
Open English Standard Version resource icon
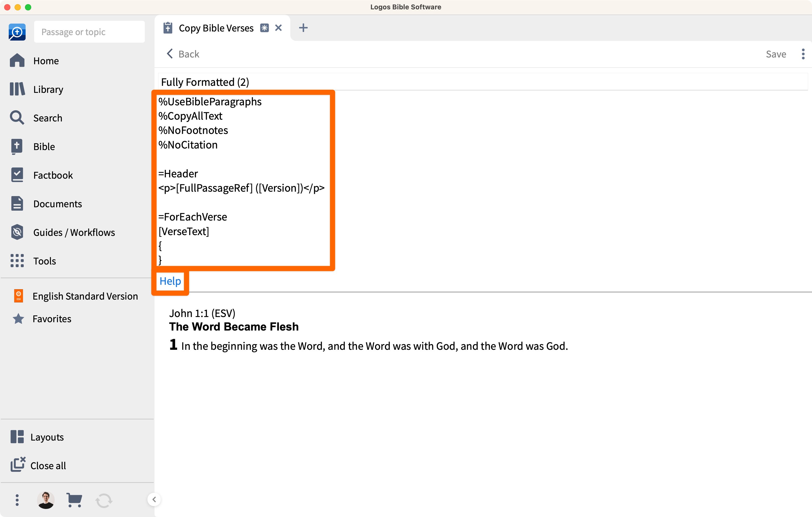pos(18,296)
